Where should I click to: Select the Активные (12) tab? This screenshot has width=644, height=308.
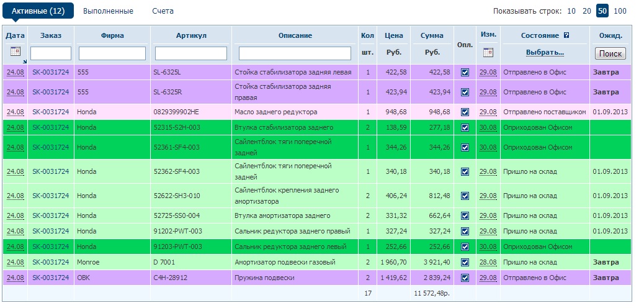coord(38,11)
